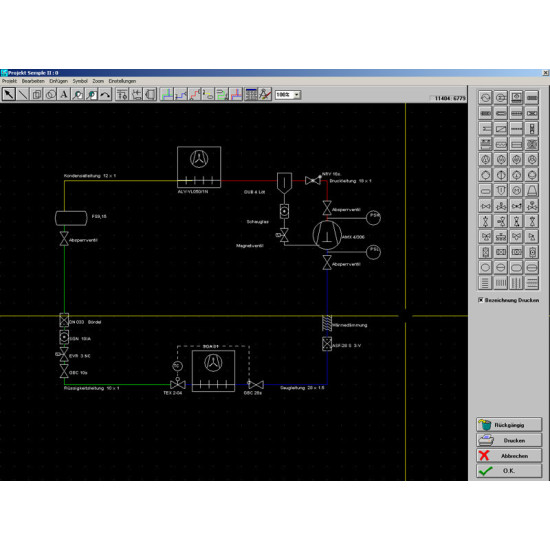
Task: Click the Magnetventil label
Action: click(250, 246)
